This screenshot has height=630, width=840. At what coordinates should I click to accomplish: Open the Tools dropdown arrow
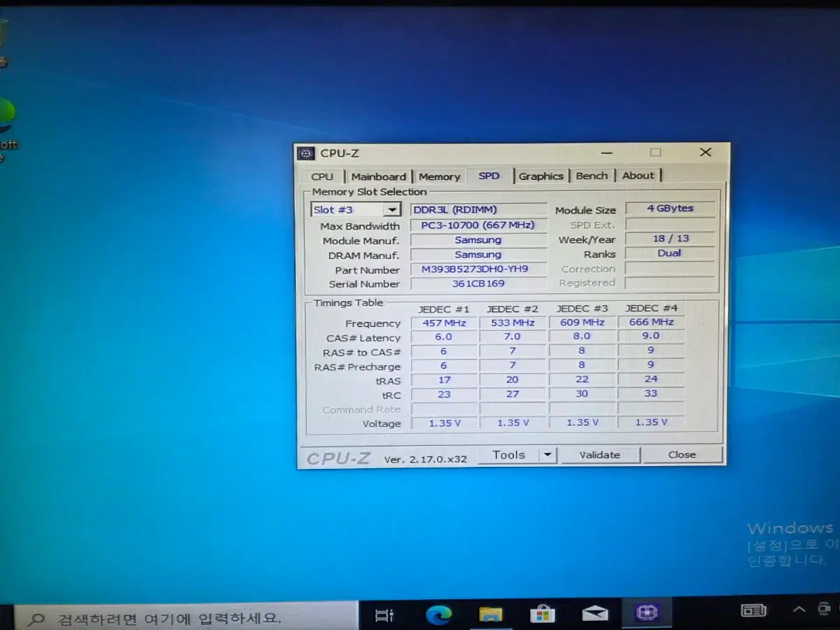[548, 455]
